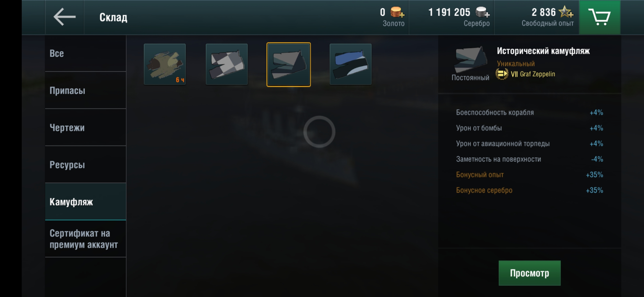Screen dimensions: 644x297
Task: Select the blue striped camouflage
Action: tap(351, 64)
